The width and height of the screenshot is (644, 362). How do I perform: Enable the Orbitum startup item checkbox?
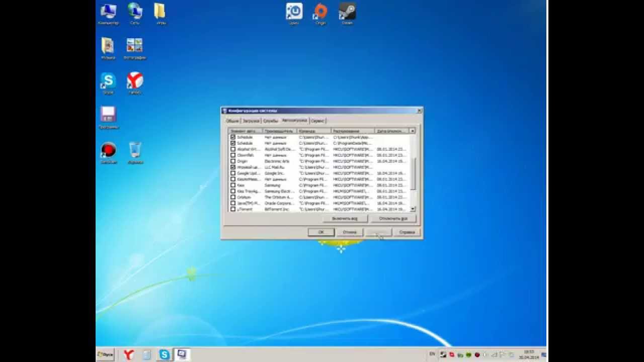233,198
